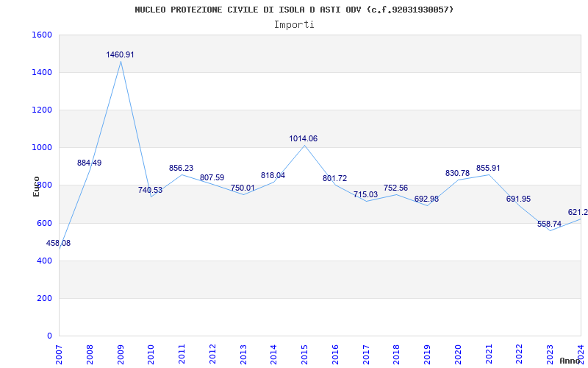Click the 2021 x-axis year label
Image resolution: width=588 pixels, height=368 pixels.
pos(489,353)
